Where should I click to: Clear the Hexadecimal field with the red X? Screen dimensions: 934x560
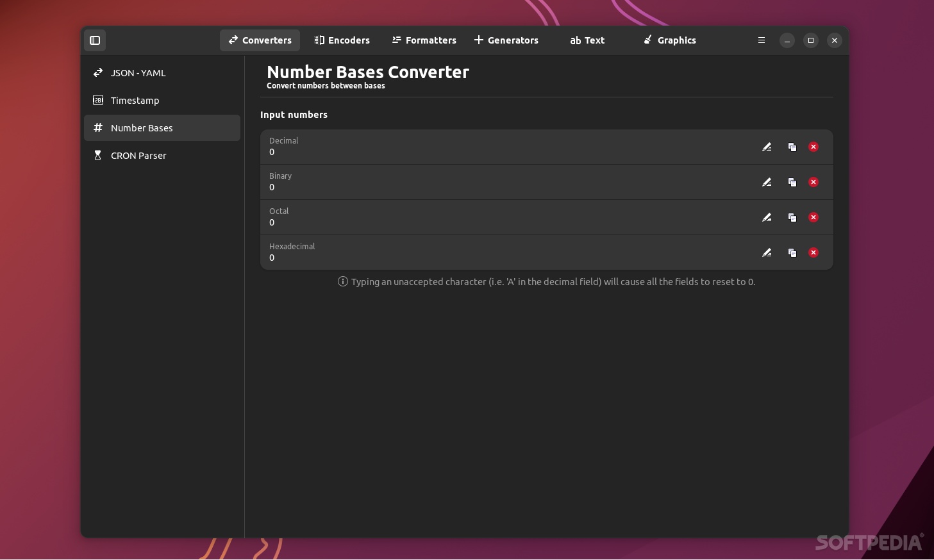(x=813, y=252)
